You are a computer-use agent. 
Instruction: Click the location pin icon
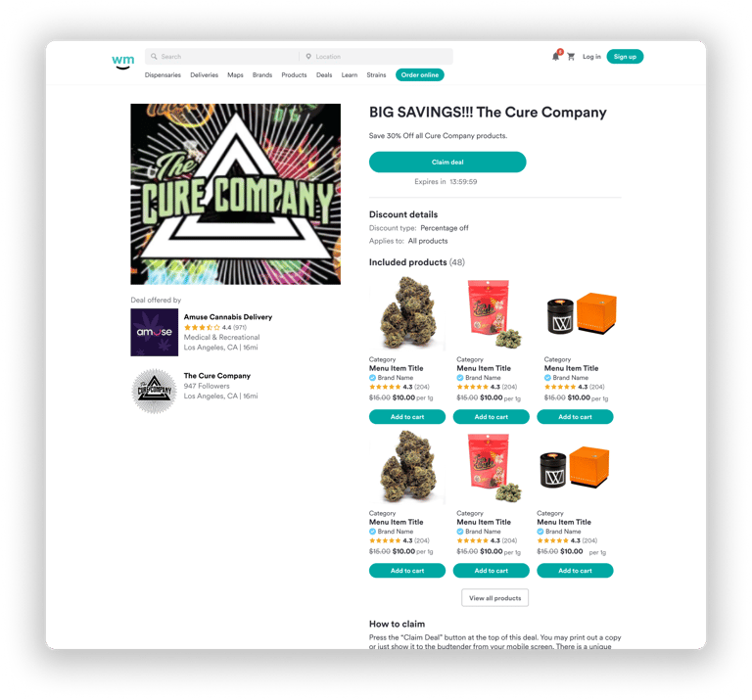point(308,57)
